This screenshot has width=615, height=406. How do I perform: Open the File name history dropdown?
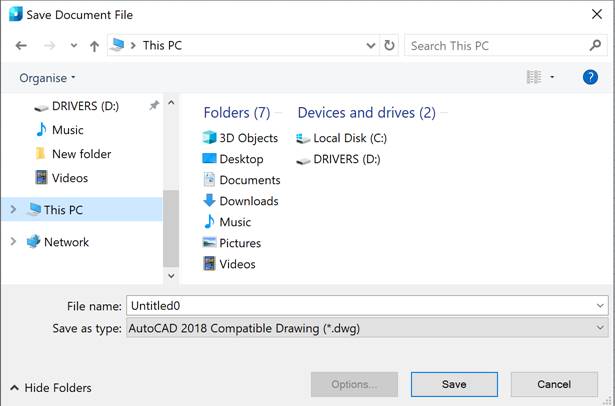tap(599, 306)
